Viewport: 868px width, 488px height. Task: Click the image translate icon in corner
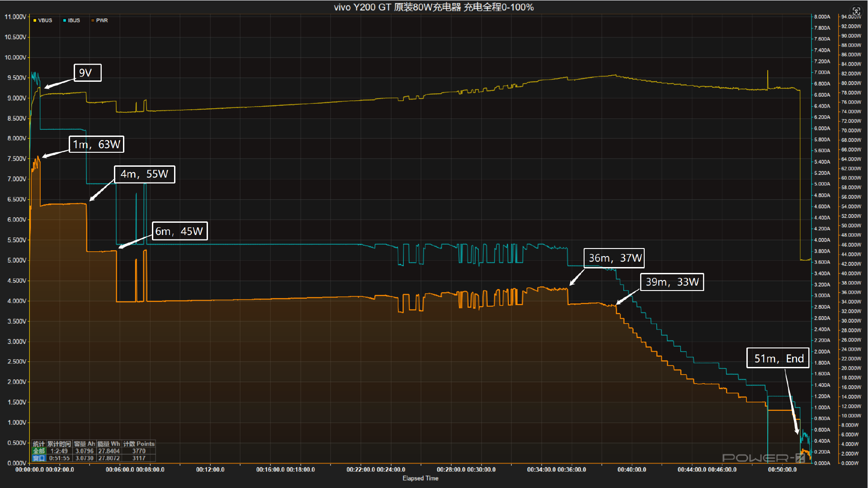[x=856, y=11]
